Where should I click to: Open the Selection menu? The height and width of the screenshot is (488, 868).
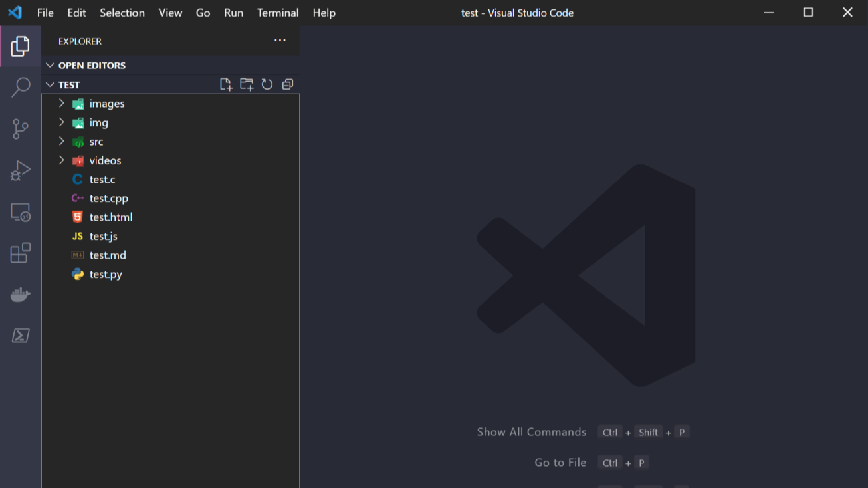pyautogui.click(x=122, y=13)
